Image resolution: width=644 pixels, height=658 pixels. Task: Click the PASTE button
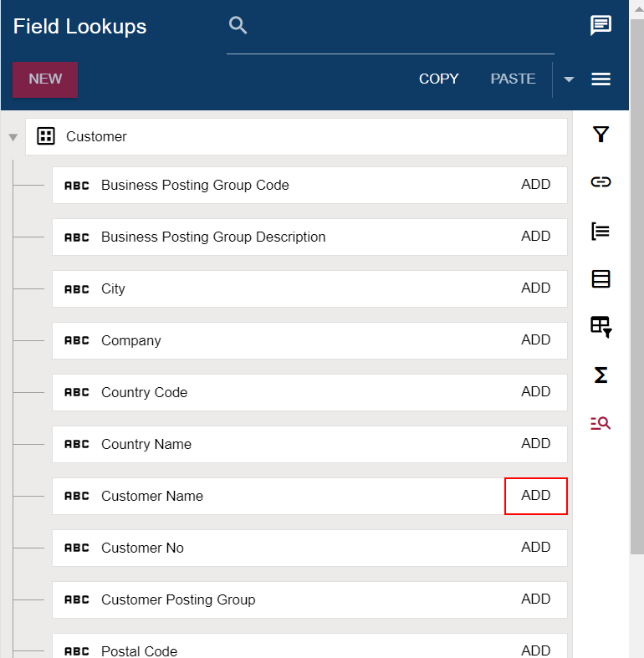point(513,79)
